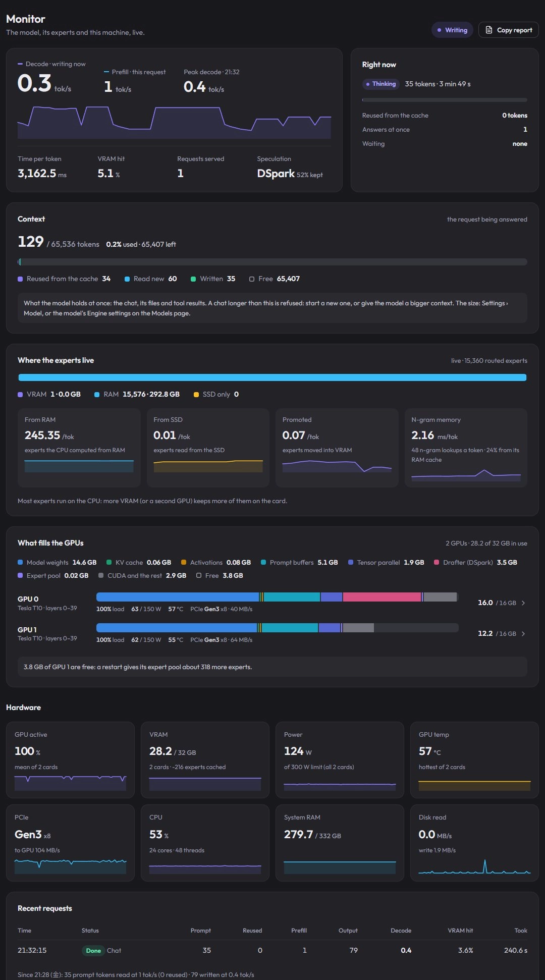545x980 pixels.
Task: Click the GPU 0 memory usage bar
Action: 278,597
